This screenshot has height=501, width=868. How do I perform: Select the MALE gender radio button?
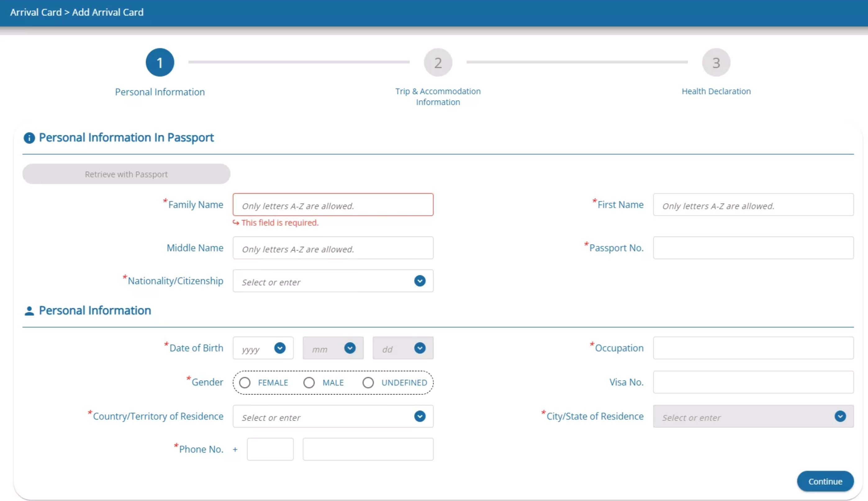[x=309, y=383]
